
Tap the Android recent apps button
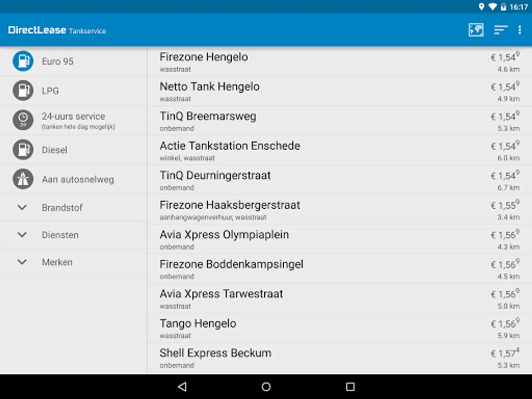[350, 387]
